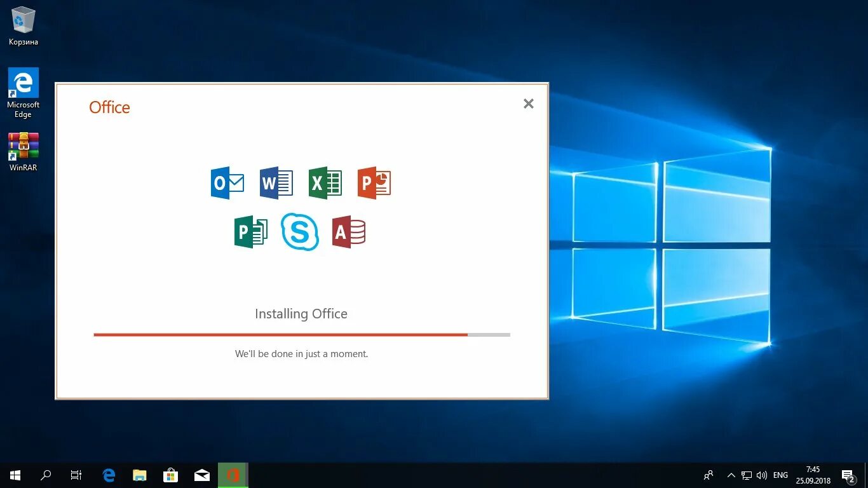868x488 pixels.
Task: Switch input language ENG indicator
Action: coord(781,475)
